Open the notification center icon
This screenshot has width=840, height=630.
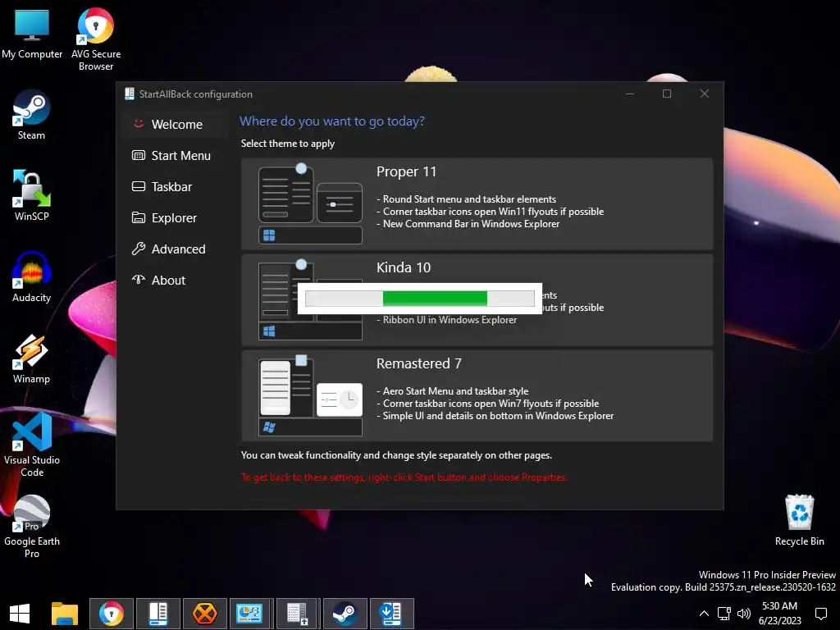820,614
